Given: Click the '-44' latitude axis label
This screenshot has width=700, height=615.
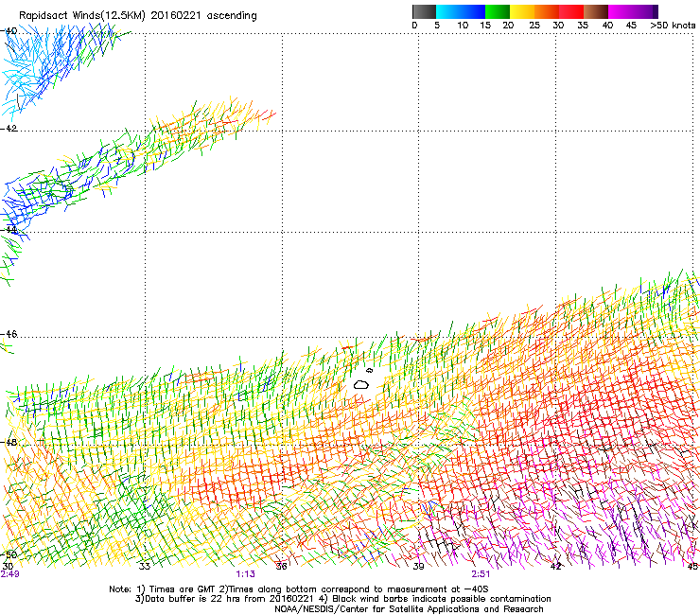Looking at the screenshot, I should 9,230.
